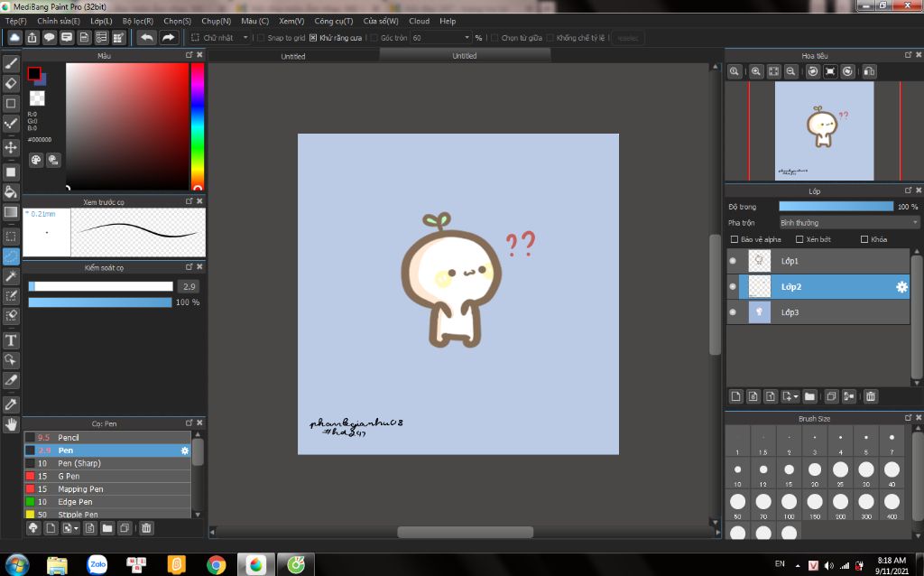This screenshot has width=924, height=576.
Task: Select the Pencil brush
Action: [107, 438]
